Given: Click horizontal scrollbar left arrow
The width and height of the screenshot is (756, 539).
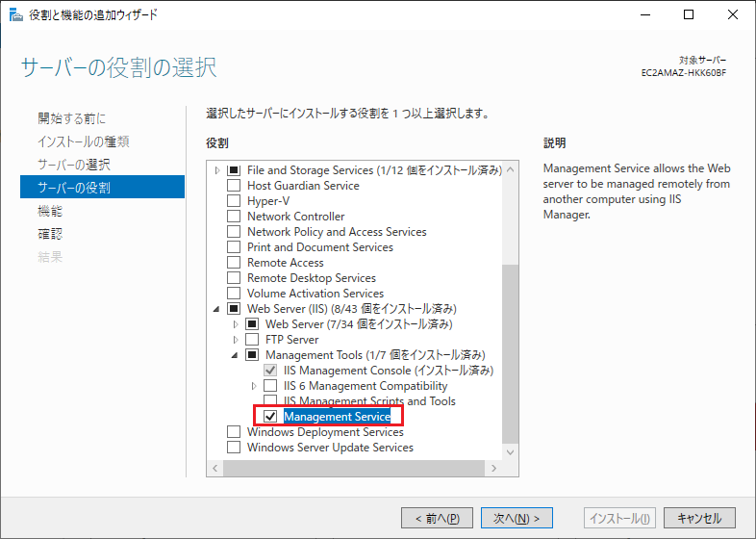Looking at the screenshot, I should coord(215,468).
